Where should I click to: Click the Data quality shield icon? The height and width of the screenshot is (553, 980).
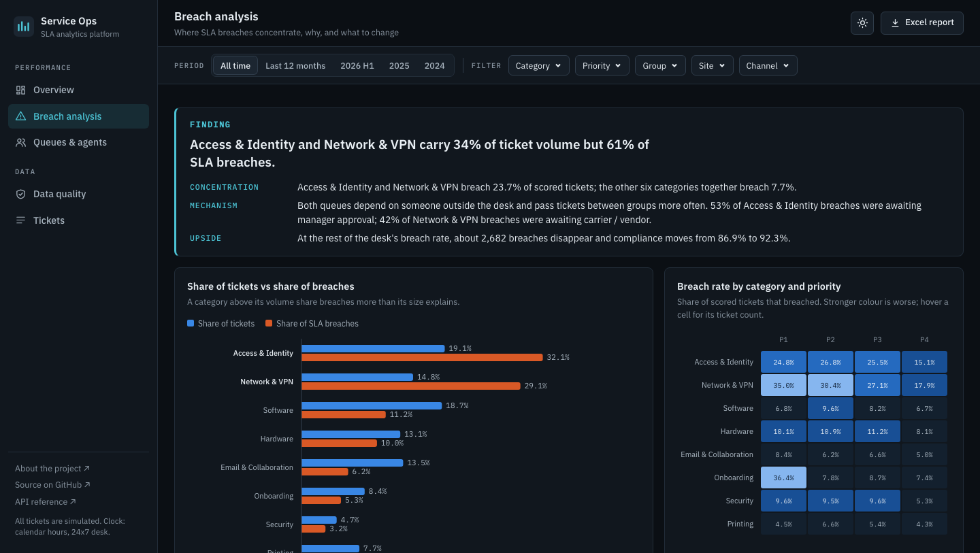click(x=20, y=194)
